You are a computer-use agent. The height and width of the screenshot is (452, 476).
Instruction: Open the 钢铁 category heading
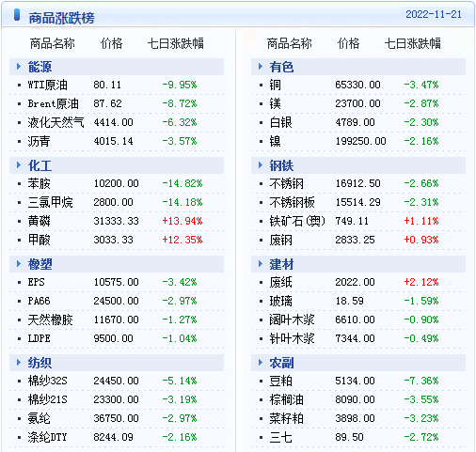pos(281,165)
